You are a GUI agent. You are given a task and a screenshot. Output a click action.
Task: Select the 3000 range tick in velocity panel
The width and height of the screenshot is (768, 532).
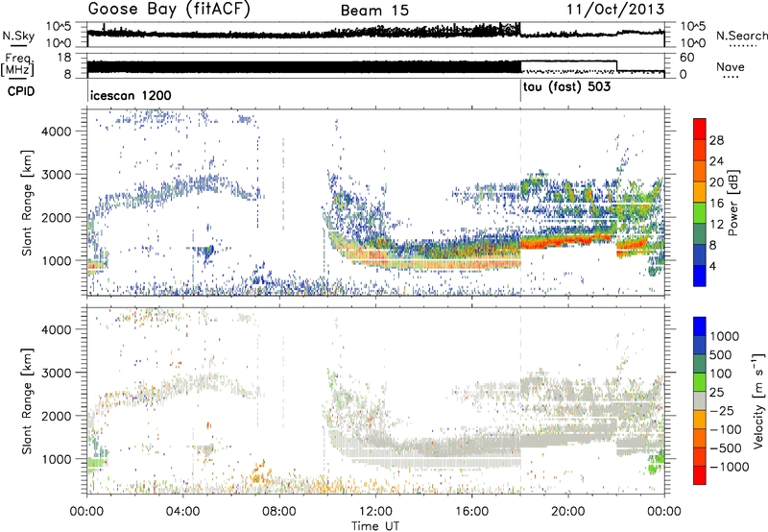(x=56, y=373)
